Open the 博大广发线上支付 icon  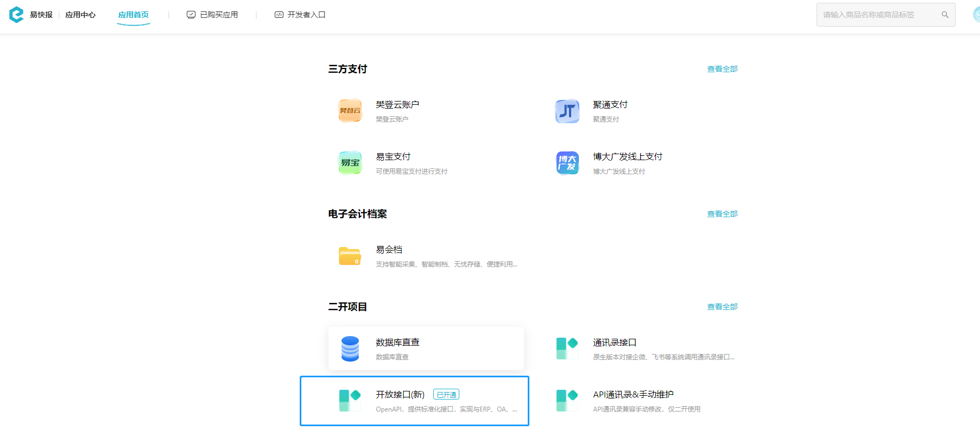(567, 163)
